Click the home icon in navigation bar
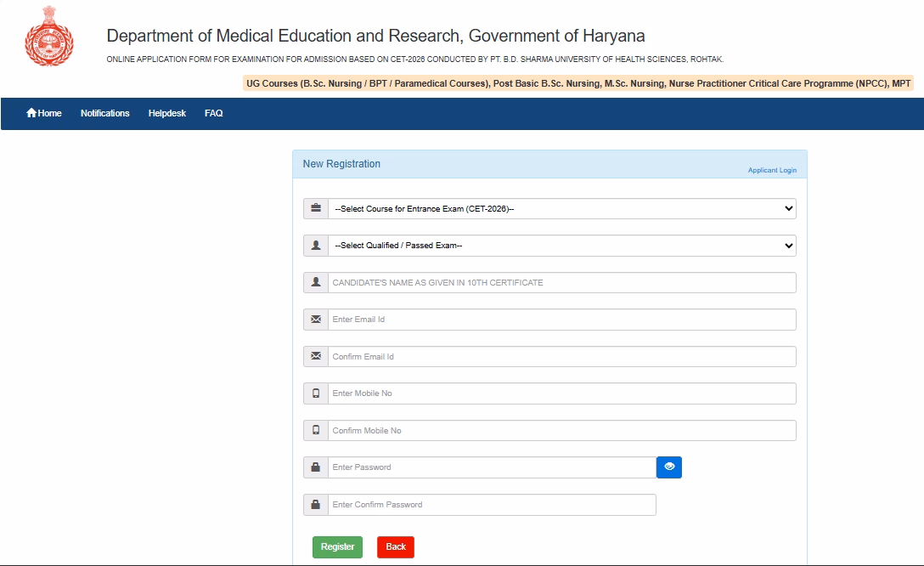This screenshot has width=924, height=566. (31, 113)
